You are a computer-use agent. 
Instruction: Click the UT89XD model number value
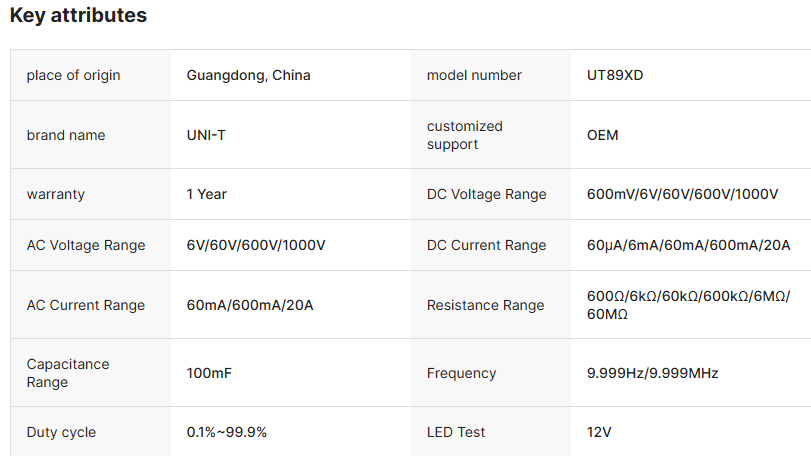[615, 75]
